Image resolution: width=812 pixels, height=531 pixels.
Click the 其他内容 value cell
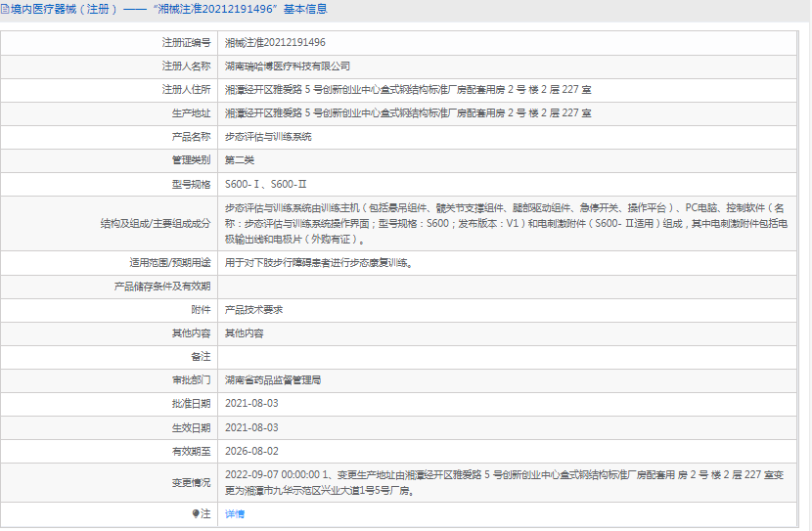245,332
